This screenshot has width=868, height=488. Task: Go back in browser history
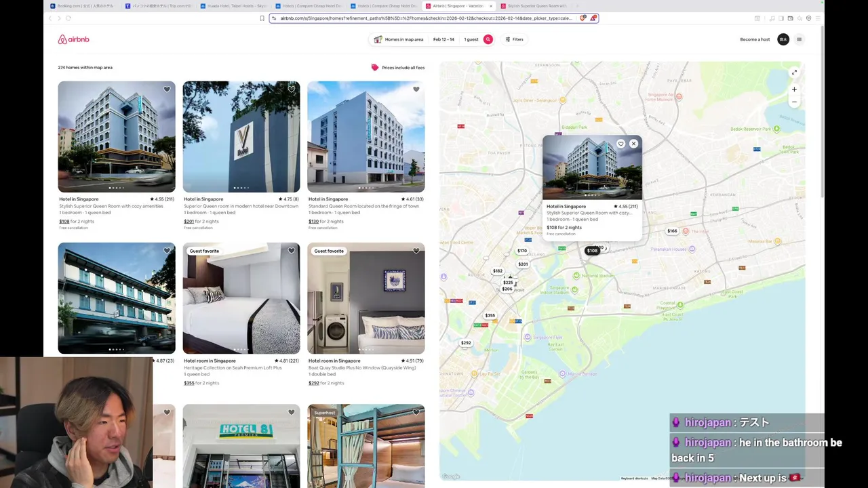pos(50,18)
